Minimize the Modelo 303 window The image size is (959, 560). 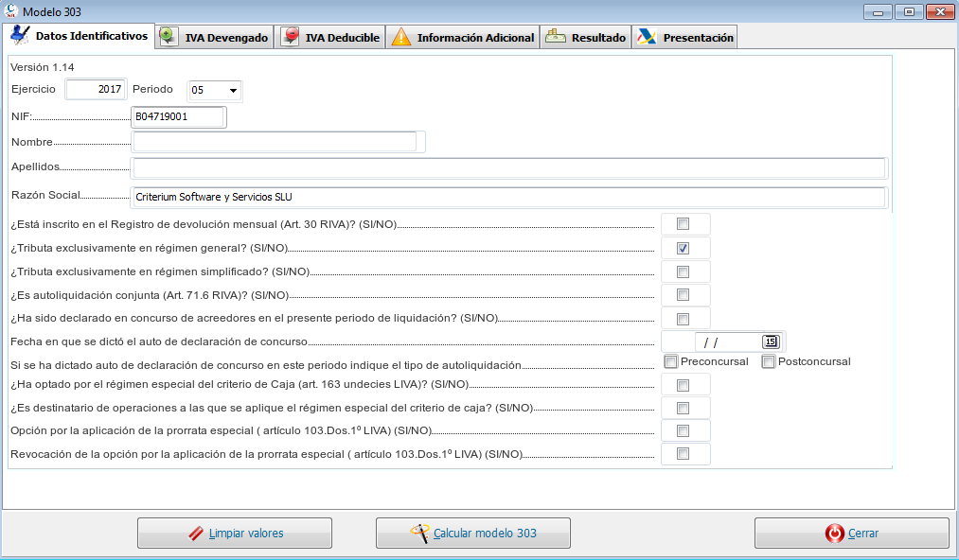click(878, 11)
